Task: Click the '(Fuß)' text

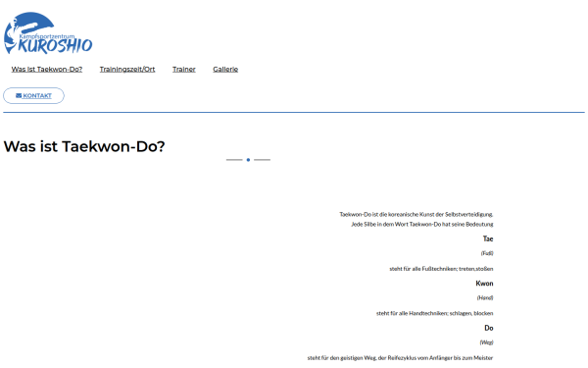Action: click(x=487, y=253)
